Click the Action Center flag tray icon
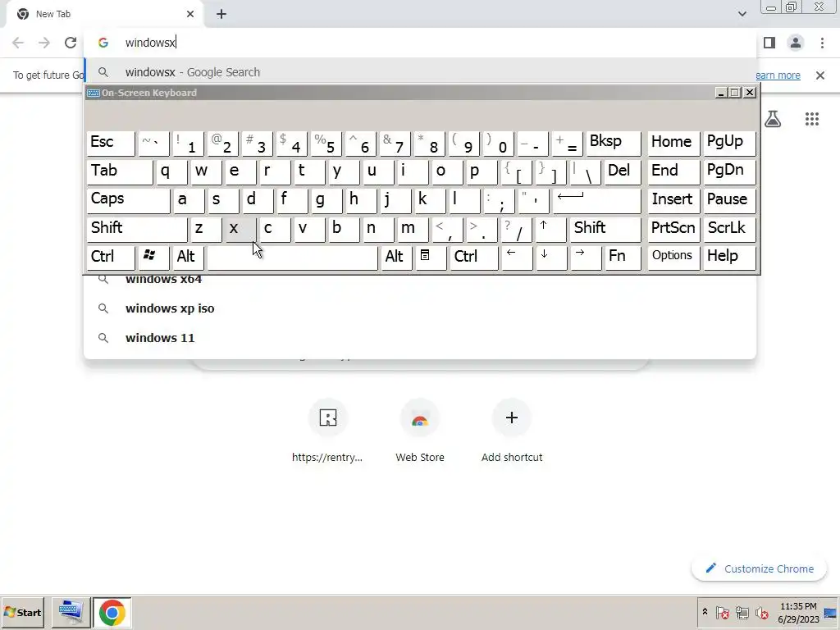This screenshot has height=630, width=840. pos(722,612)
